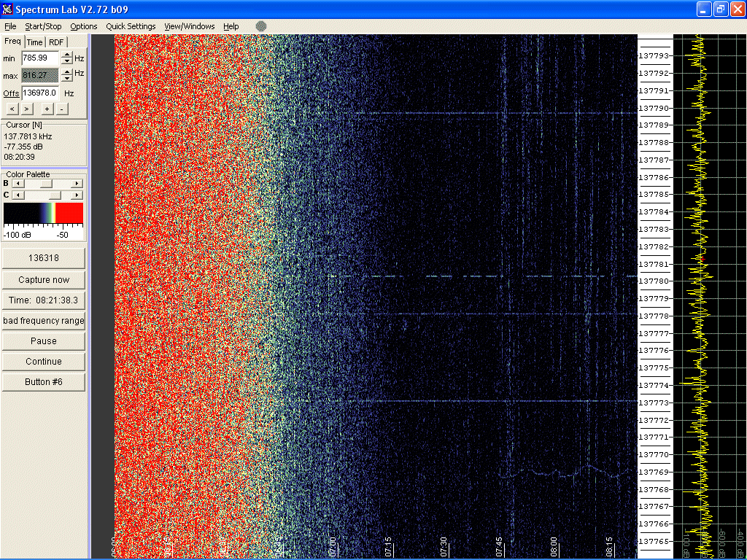This screenshot has height=560, width=747.
Task: Click the B brightness slider thumb
Action: click(x=46, y=183)
